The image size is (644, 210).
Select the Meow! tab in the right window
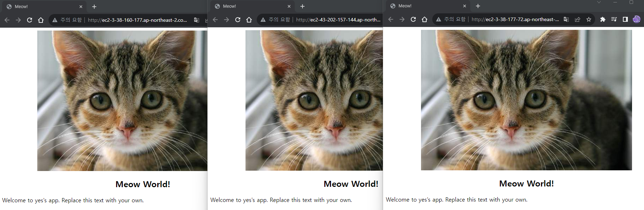[428, 6]
